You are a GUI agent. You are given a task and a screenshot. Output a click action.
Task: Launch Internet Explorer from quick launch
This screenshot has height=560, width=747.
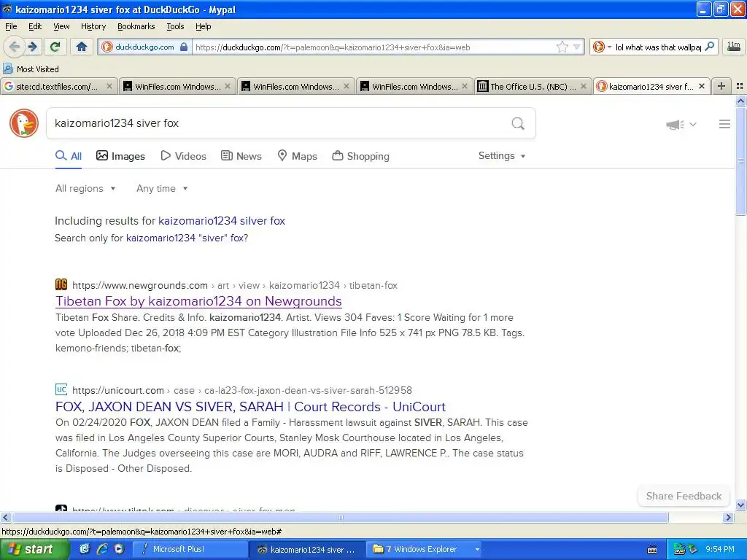pyautogui.click(x=101, y=549)
